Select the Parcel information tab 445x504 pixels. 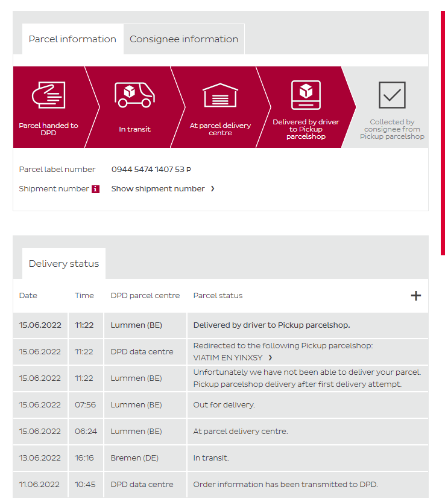pyautogui.click(x=72, y=39)
